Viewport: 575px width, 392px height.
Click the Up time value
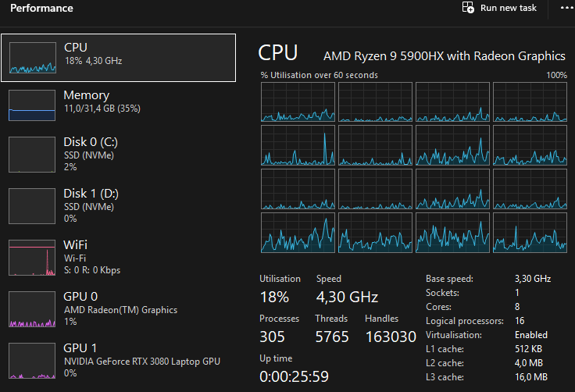tap(293, 376)
